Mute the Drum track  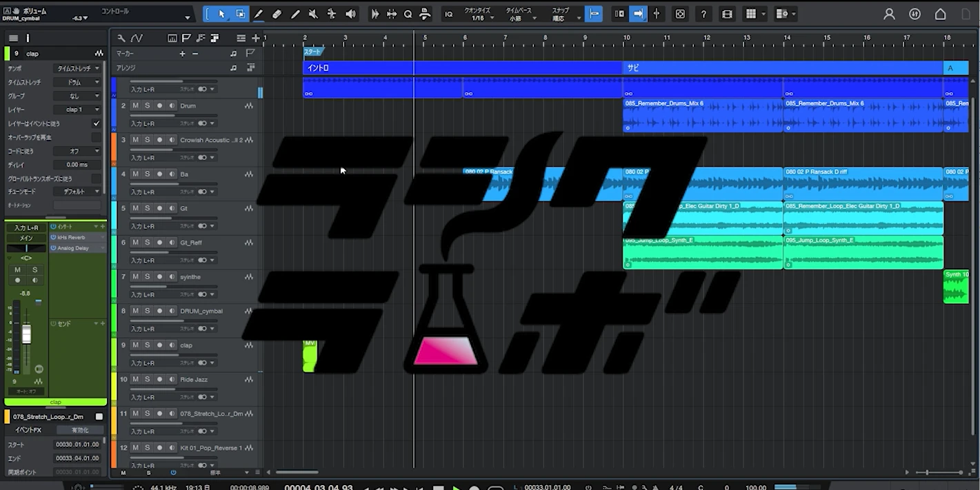(x=135, y=105)
